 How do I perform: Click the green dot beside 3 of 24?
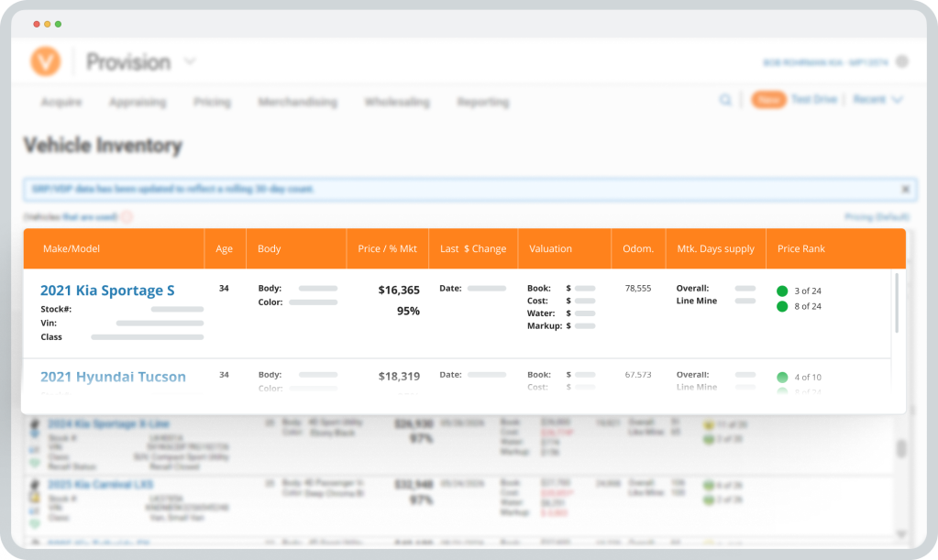[782, 291]
